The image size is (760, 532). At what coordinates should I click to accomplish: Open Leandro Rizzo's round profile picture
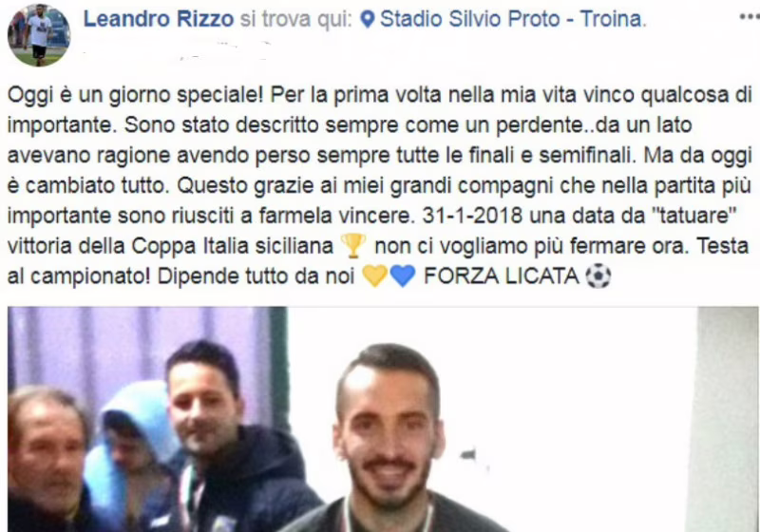pyautogui.click(x=39, y=35)
